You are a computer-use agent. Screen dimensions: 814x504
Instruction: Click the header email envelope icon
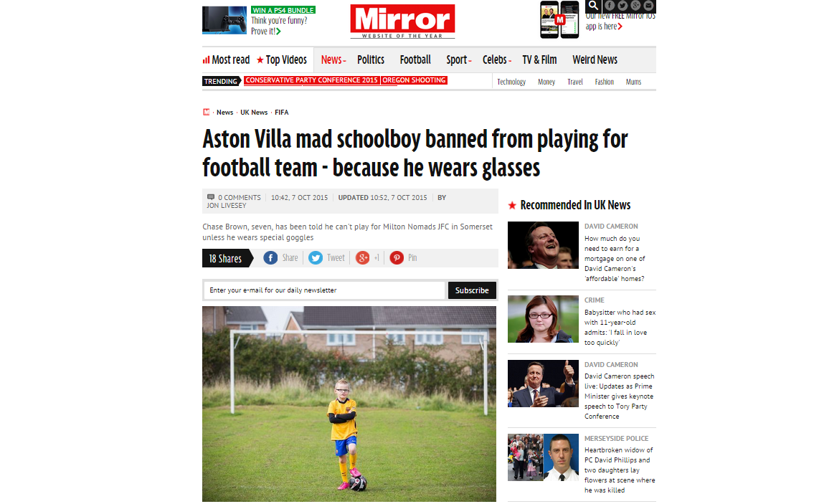648,6
